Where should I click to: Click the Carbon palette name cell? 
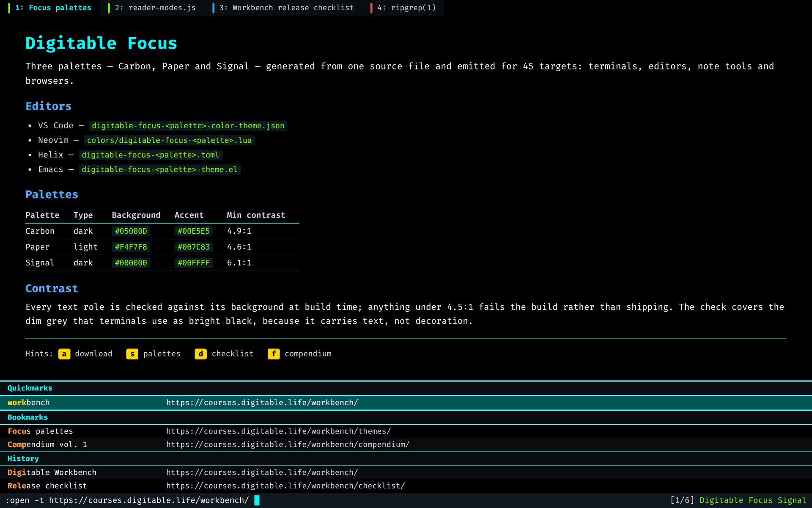pyautogui.click(x=40, y=231)
